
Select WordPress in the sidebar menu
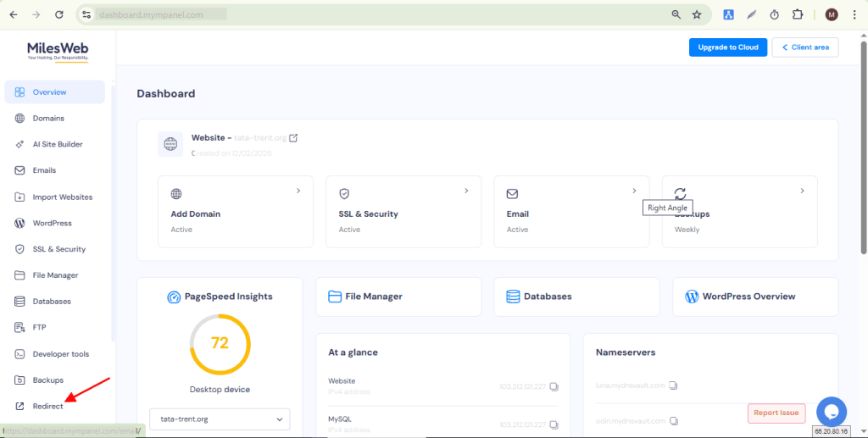click(52, 224)
